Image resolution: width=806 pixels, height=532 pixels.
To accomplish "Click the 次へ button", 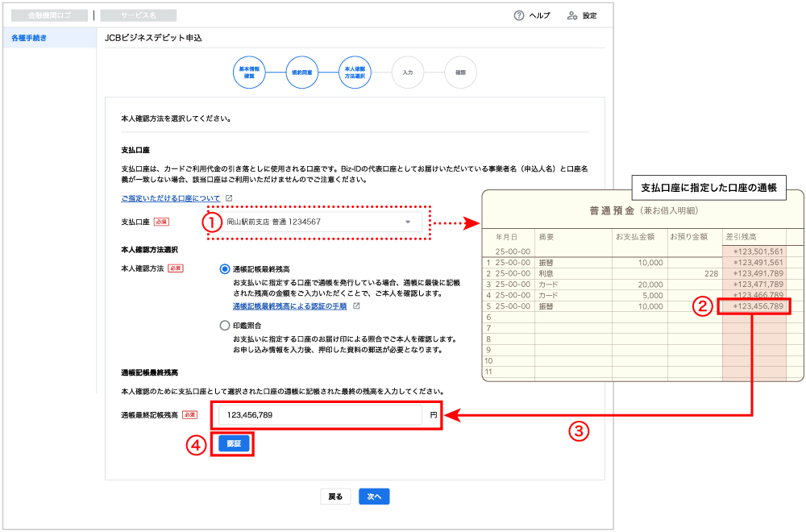I will [374, 497].
